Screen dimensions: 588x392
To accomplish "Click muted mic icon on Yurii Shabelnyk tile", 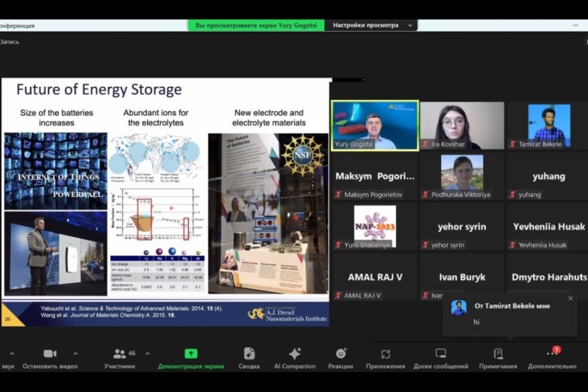I will coord(338,245).
